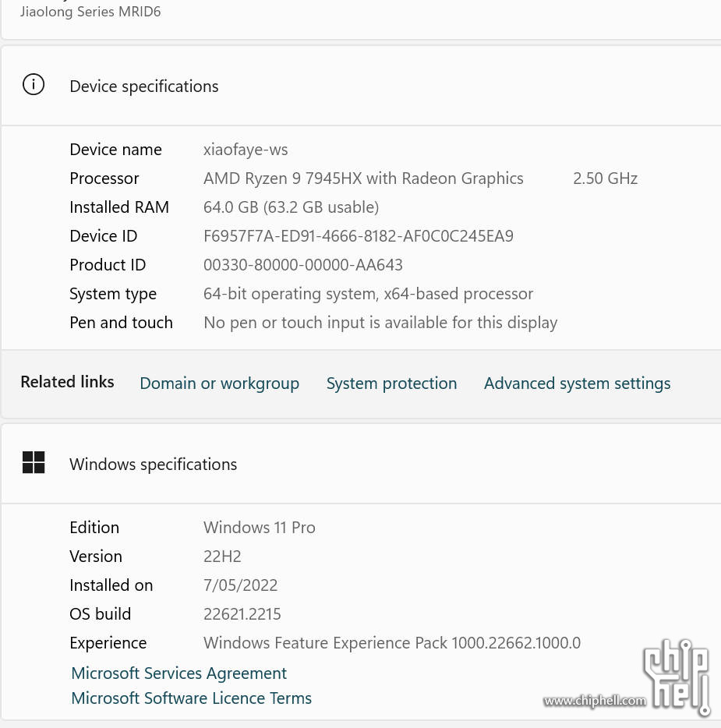
Task: Open Microsoft Software Licence Terms
Action: tap(191, 698)
